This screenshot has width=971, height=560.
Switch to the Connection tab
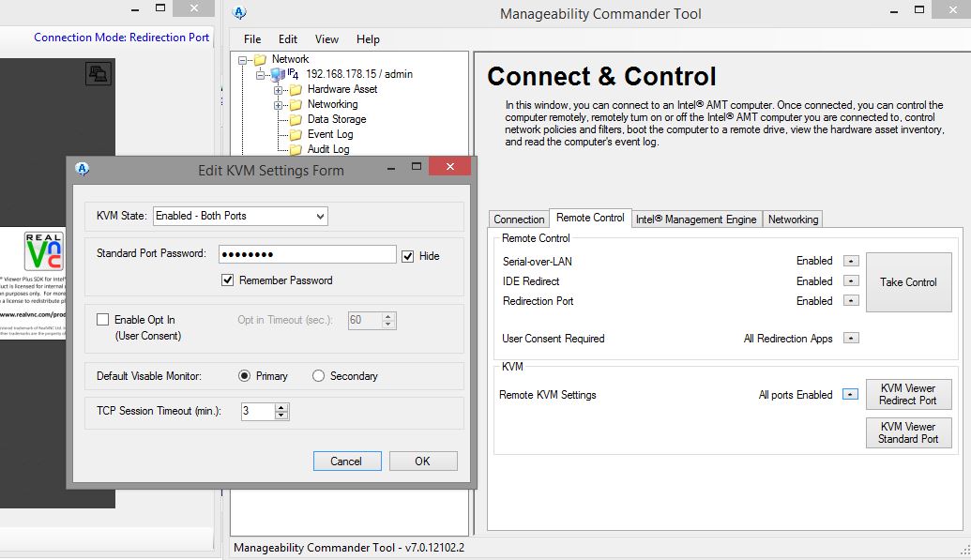(519, 219)
